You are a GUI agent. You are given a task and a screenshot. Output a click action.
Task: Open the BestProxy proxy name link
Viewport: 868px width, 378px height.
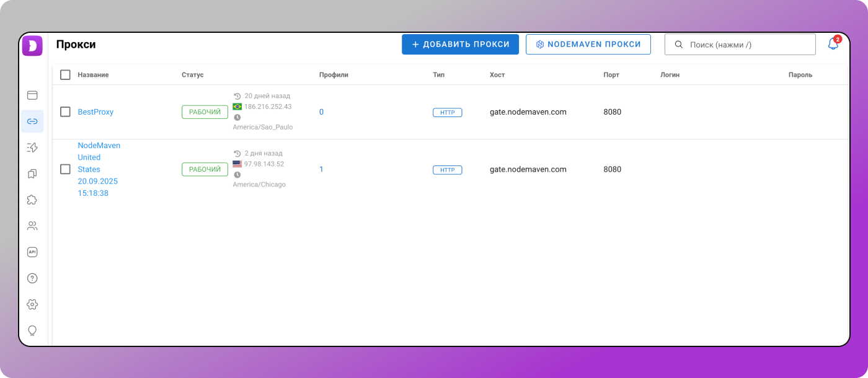95,112
